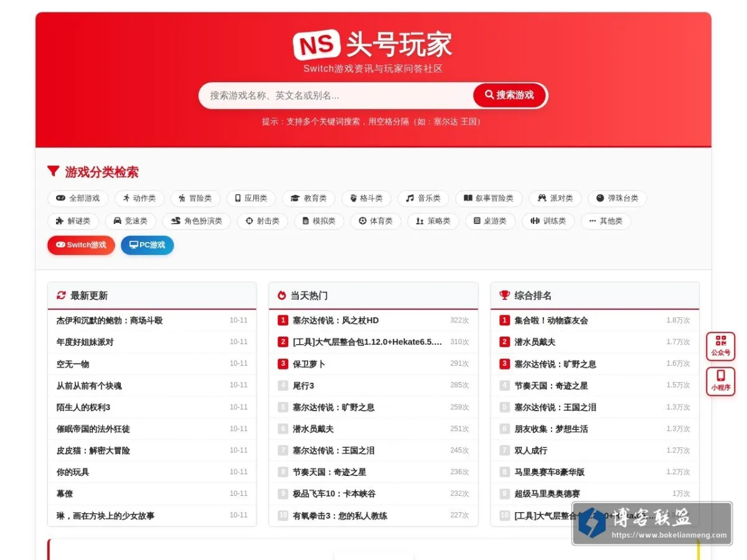Open 塞尔达传说：王国之泪 in 综合排名

(x=555, y=408)
